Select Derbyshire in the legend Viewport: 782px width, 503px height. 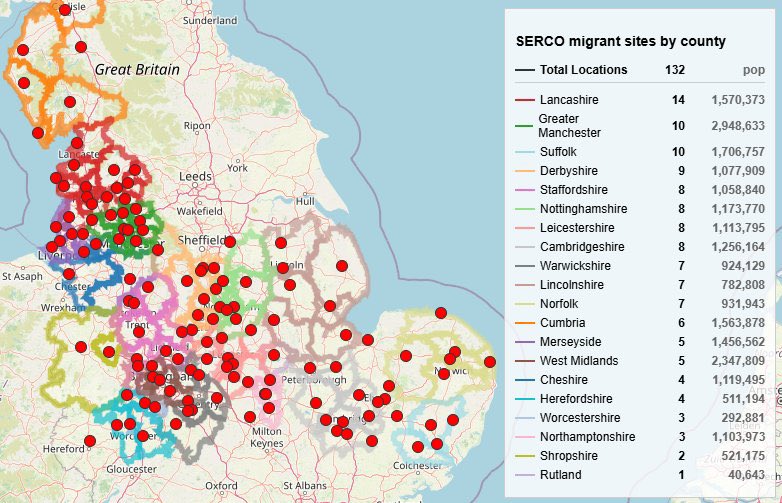coord(640,170)
